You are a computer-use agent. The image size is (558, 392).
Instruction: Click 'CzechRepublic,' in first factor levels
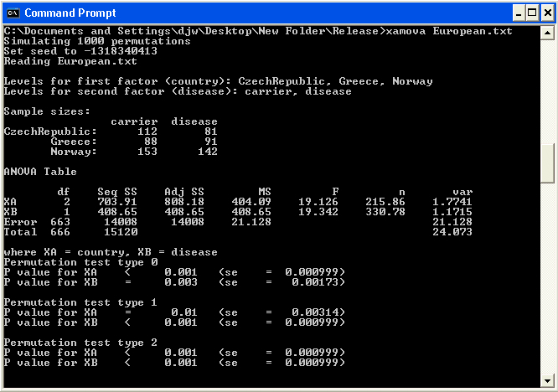pyautogui.click(x=285, y=81)
